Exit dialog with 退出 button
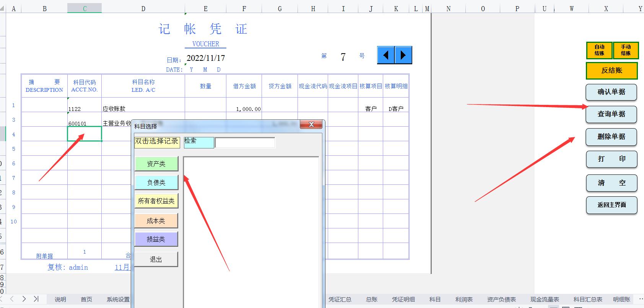Image resolution: width=644 pixels, height=308 pixels. pyautogui.click(x=156, y=259)
